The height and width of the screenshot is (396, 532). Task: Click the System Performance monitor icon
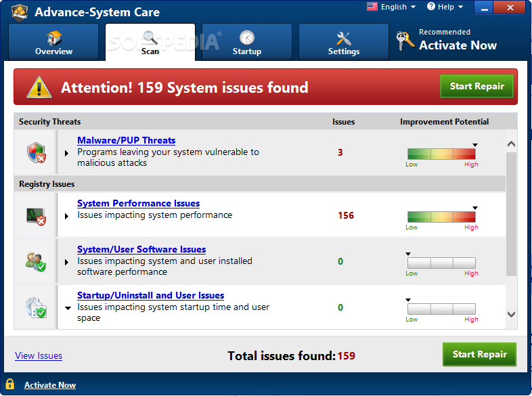36,216
